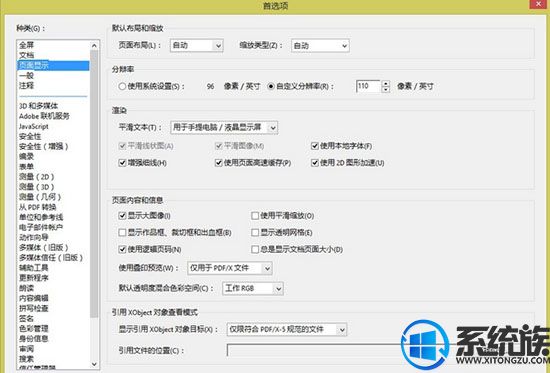This screenshot has width=550, height=373.
Task: Increase resolution with up spinner arrow
Action: pyautogui.click(x=385, y=83)
